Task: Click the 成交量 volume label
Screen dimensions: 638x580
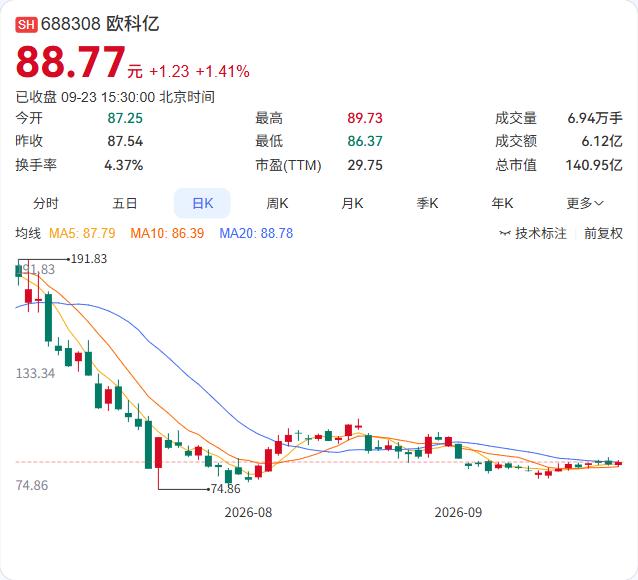Action: pyautogui.click(x=516, y=118)
